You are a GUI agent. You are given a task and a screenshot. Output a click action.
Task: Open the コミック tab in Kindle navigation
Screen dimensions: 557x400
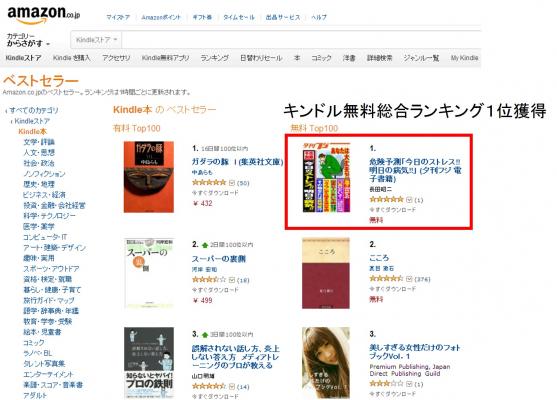click(321, 58)
